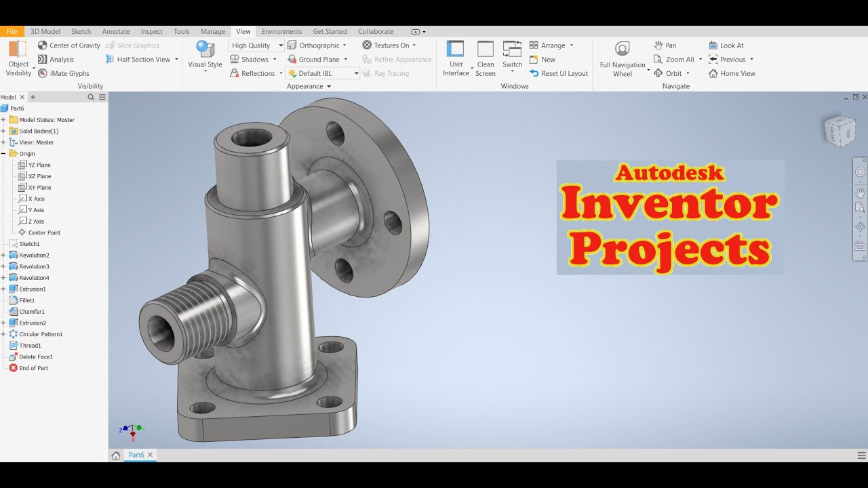The width and height of the screenshot is (868, 488).
Task: Click Zoom All tool
Action: (674, 60)
